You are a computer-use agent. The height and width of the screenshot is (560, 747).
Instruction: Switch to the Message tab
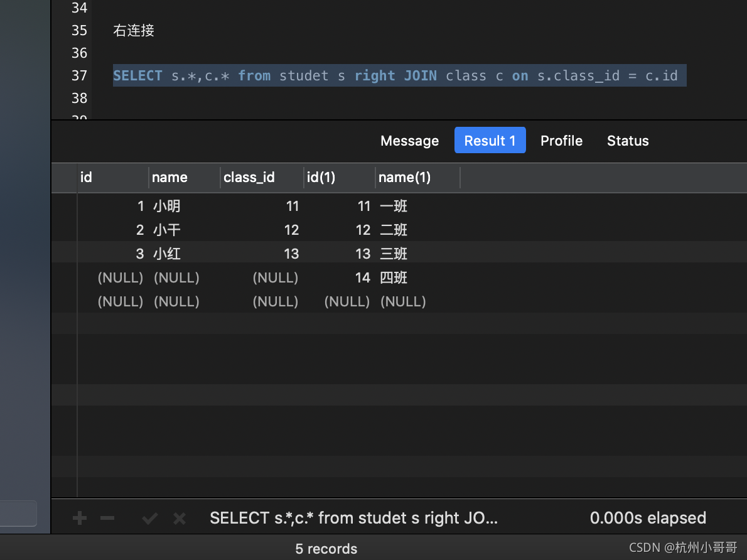[x=410, y=141]
